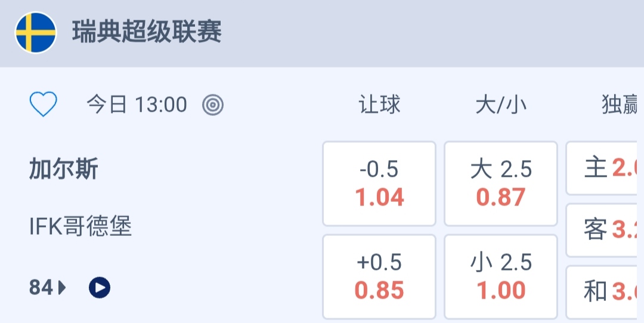
Task: Open the 瑞典超级联赛 league header
Action: [147, 32]
